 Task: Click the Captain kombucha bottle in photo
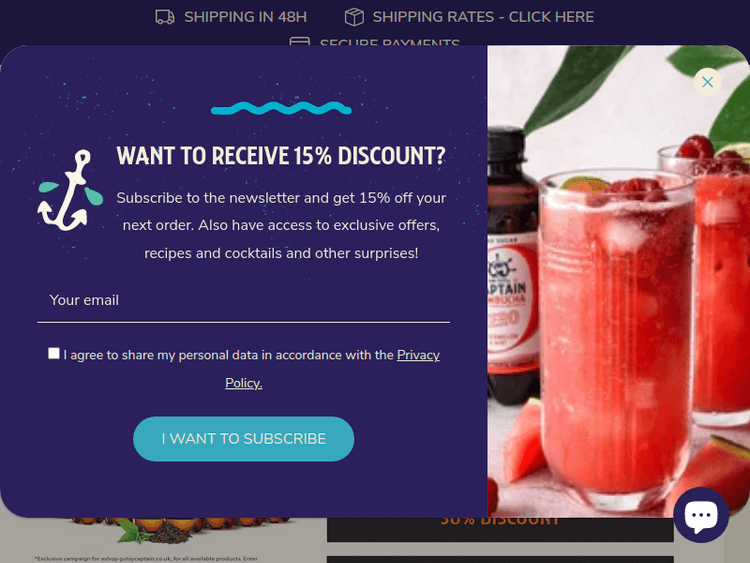tap(512, 268)
